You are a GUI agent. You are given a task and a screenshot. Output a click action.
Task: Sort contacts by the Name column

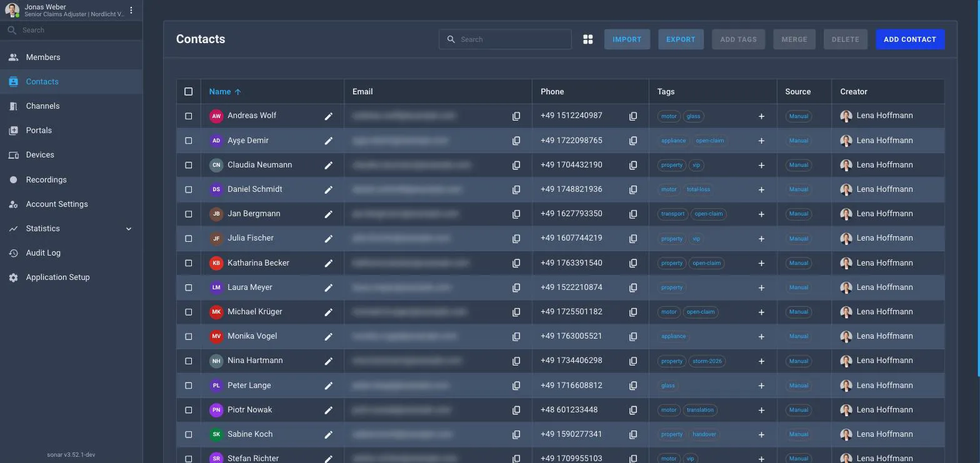(225, 91)
